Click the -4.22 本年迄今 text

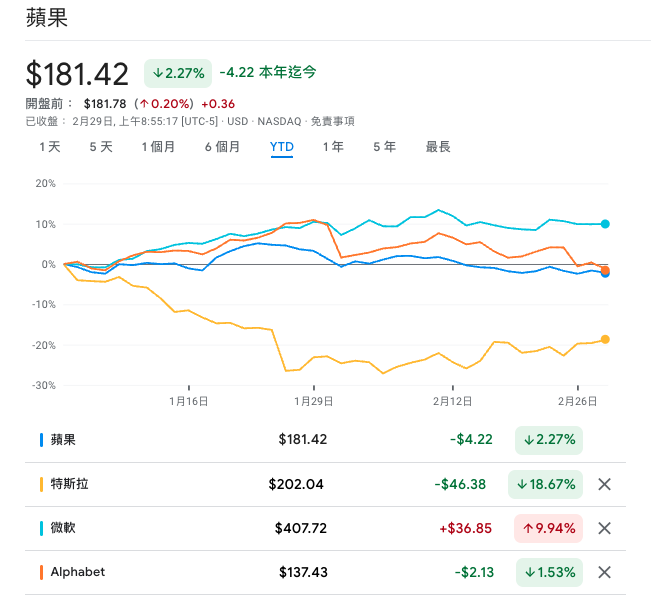tap(268, 72)
